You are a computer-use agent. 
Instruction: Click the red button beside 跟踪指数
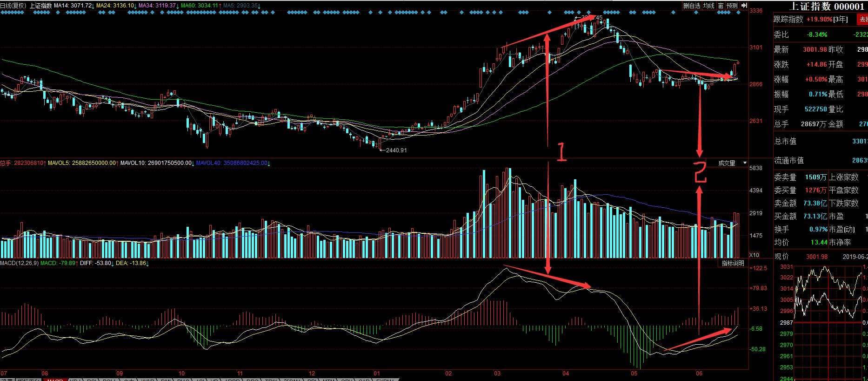pos(862,19)
